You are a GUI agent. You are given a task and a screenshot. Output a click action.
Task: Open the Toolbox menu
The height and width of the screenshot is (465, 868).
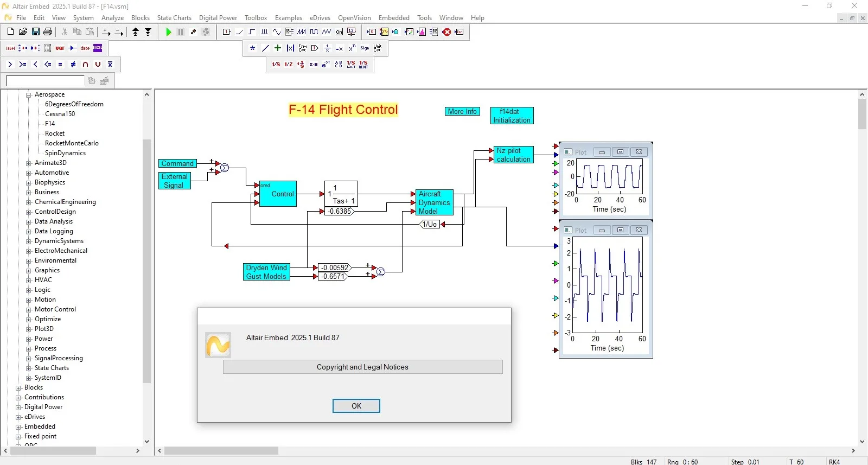[256, 18]
